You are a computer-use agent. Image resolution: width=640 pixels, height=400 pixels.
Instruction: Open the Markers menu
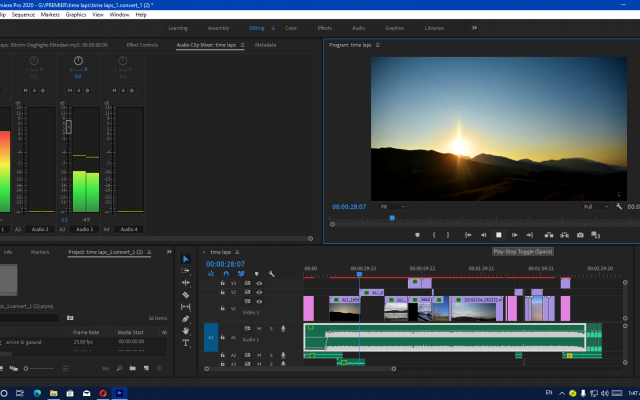point(50,14)
